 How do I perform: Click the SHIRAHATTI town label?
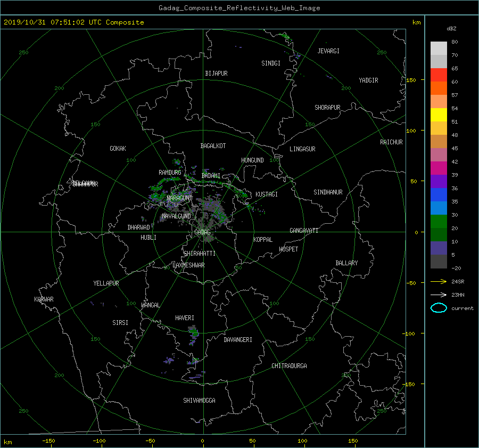[x=200, y=254]
